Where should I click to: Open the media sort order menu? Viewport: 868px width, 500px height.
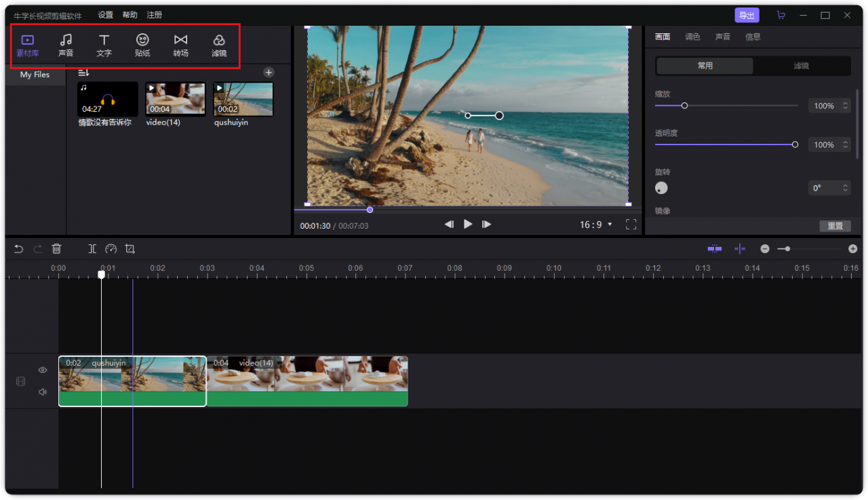click(83, 72)
